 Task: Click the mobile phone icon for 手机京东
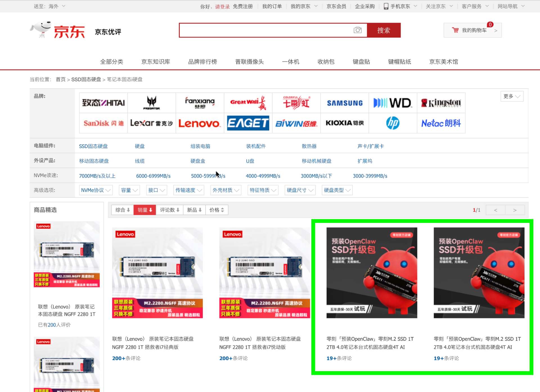386,6
